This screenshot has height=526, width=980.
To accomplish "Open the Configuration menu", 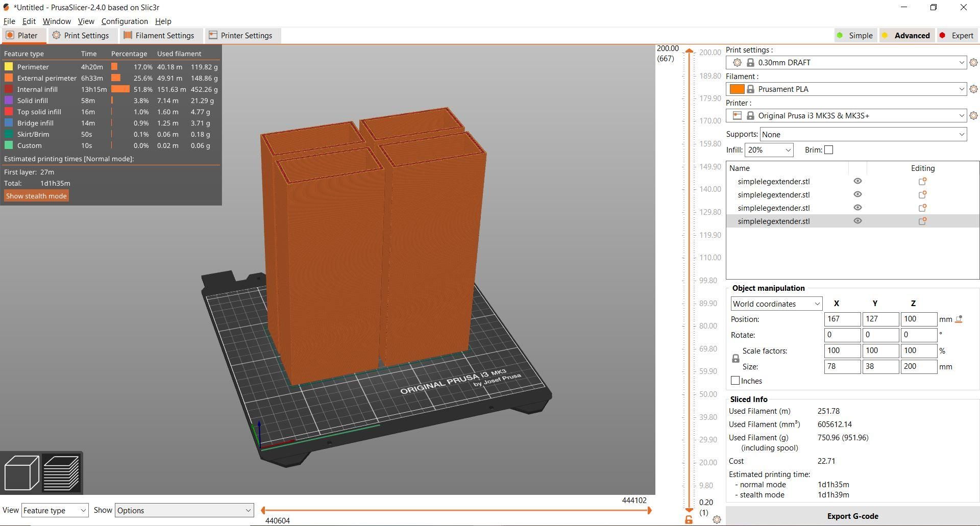I will [x=125, y=21].
